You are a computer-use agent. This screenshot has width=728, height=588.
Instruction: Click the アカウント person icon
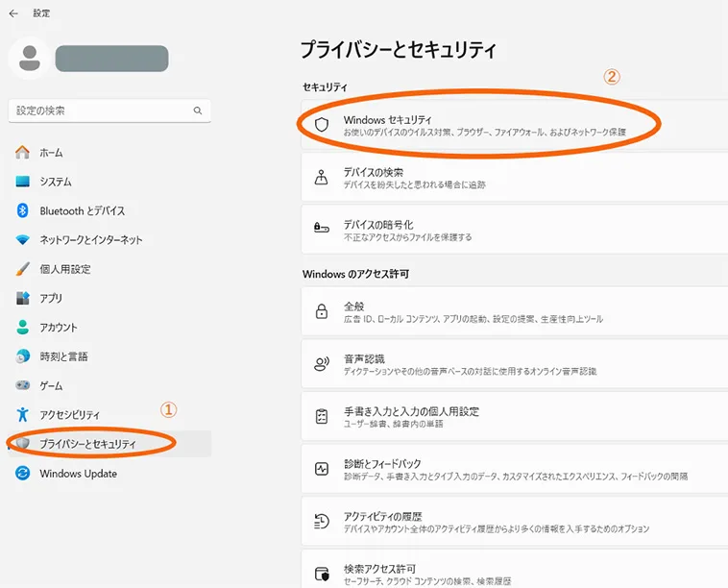point(22,327)
